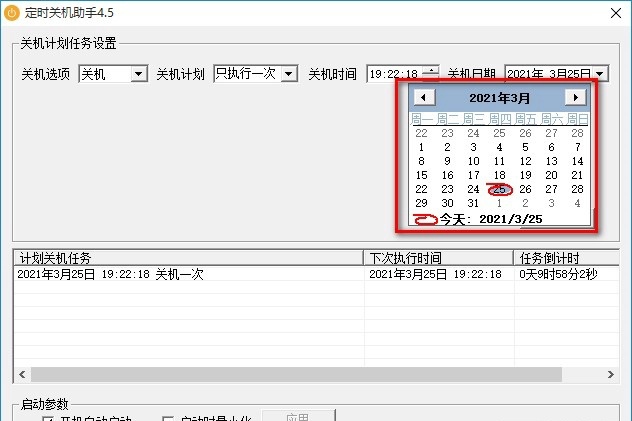Image resolution: width=632 pixels, height=421 pixels.
Task: Select March 21 in the calendar
Action: (x=577, y=175)
